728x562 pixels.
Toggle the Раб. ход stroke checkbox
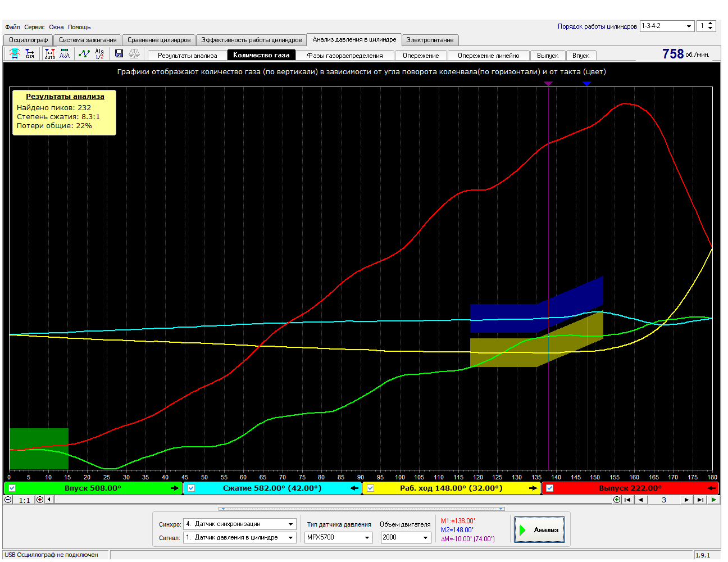[x=370, y=488]
